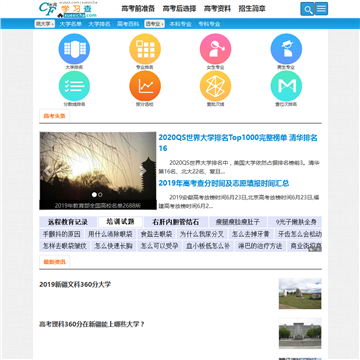The height and width of the screenshot is (360, 360).
Task: Show next slide with right arrow
Action: (x=143, y=171)
